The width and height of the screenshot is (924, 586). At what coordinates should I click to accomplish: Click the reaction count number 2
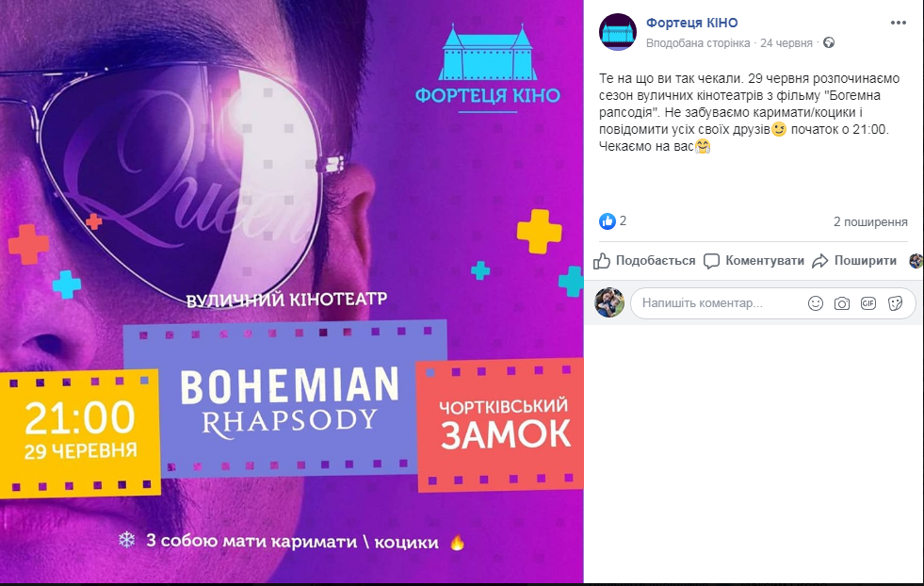623,221
